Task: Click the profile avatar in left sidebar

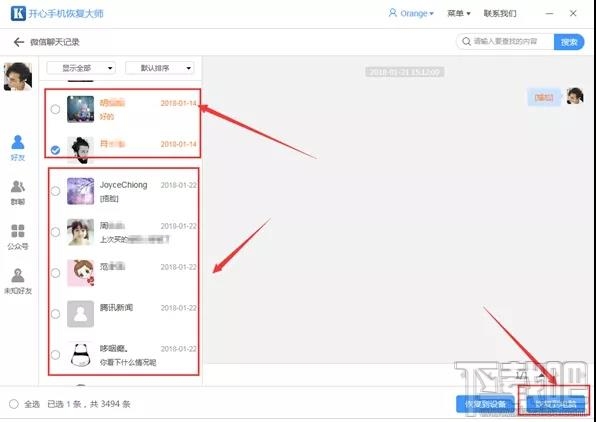Action: pos(18,76)
